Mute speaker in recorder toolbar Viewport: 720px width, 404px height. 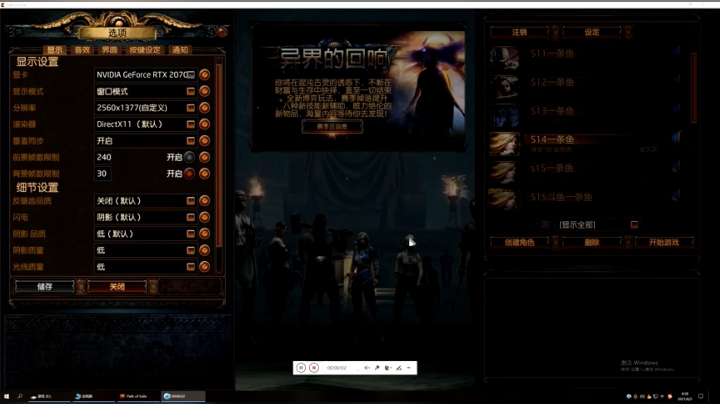click(367, 368)
